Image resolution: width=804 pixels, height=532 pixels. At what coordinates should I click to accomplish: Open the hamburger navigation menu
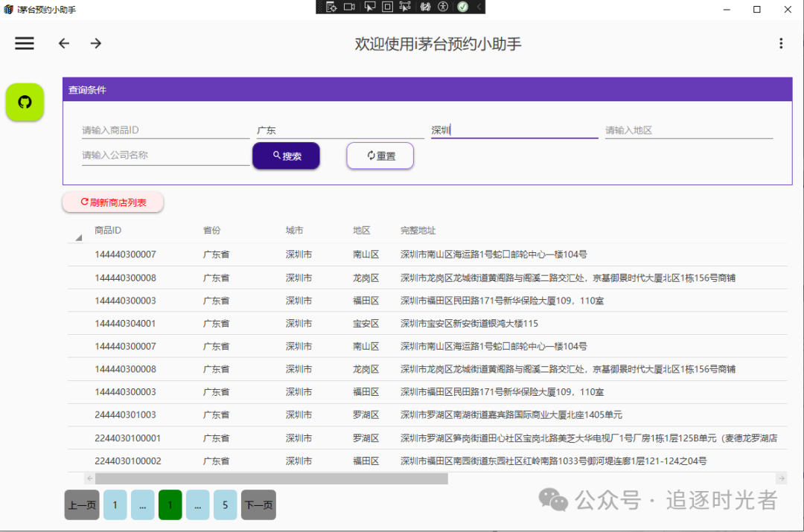point(25,43)
